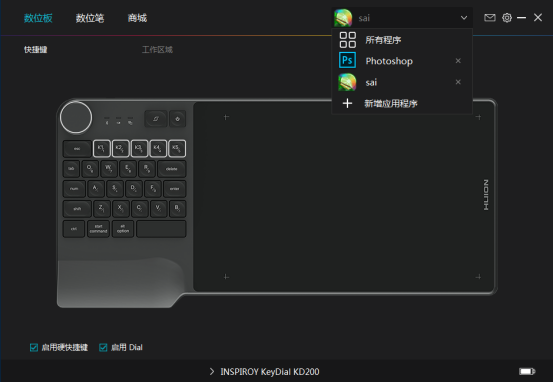Open the 快捷键 sub-tab
The height and width of the screenshot is (382, 554).
point(36,49)
